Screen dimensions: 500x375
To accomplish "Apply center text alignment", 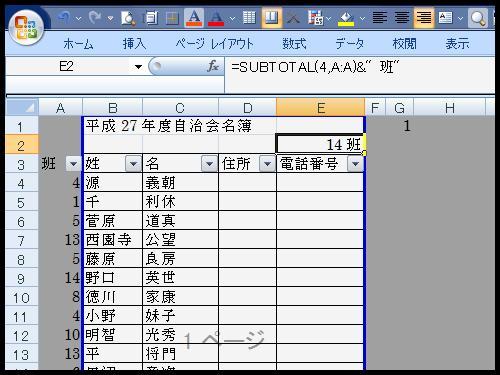I will (x=401, y=17).
